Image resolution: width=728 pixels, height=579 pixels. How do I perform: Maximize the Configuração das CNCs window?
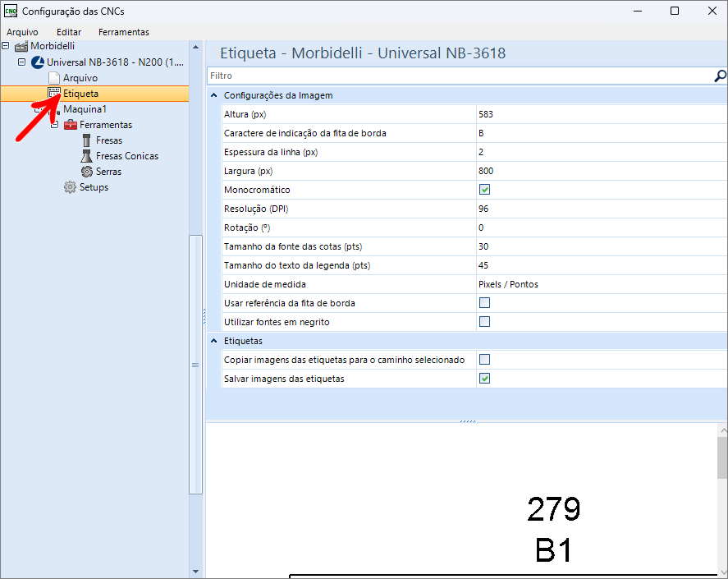coord(675,11)
